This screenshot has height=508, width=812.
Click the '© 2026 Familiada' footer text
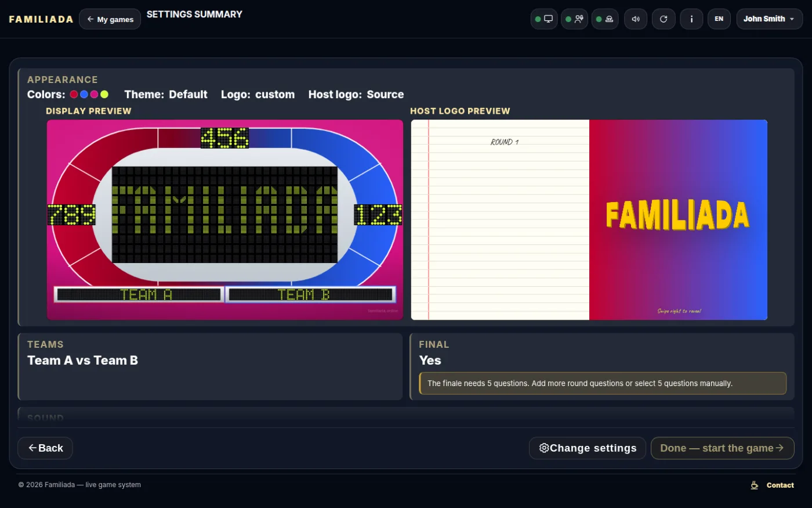(x=79, y=485)
